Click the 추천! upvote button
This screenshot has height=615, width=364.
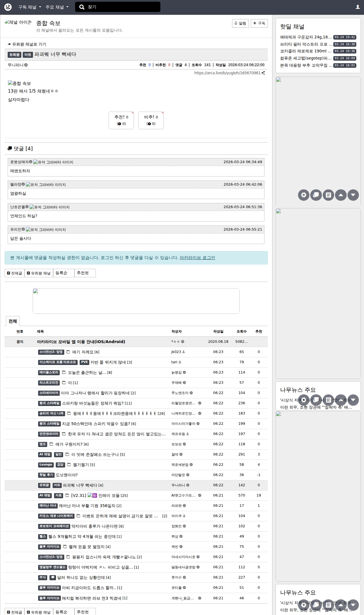pos(121,120)
